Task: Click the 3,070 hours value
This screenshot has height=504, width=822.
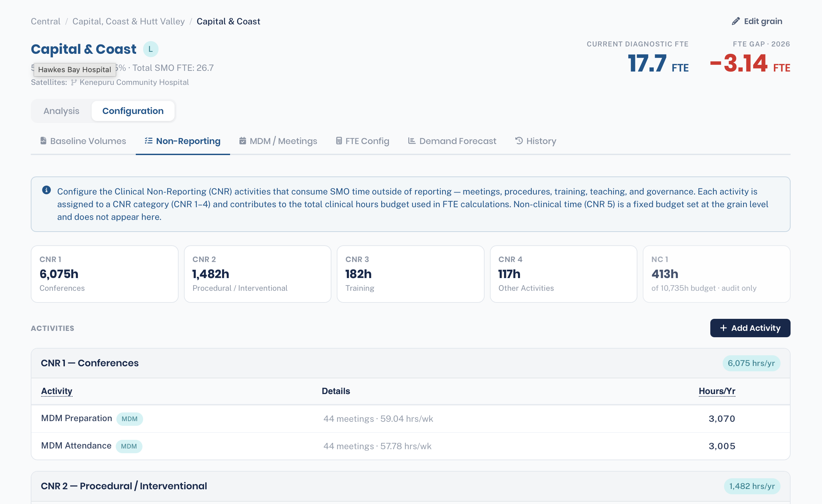Action: [x=722, y=419]
